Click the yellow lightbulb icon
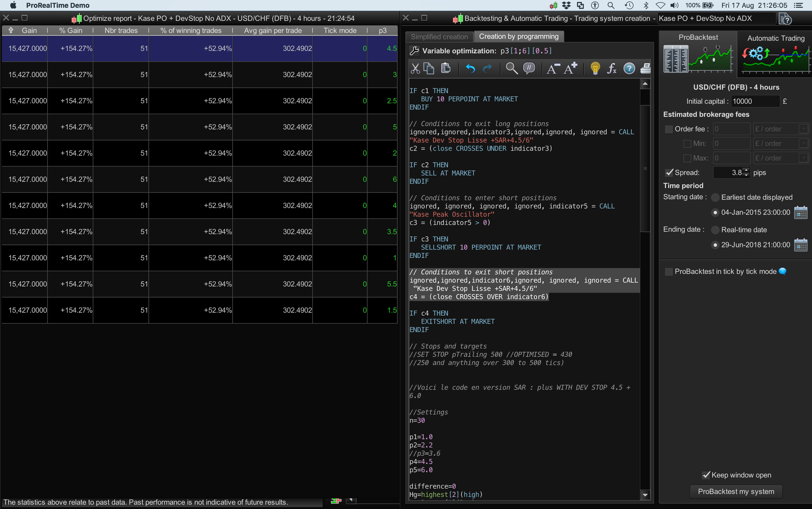The image size is (812, 509). coord(595,68)
